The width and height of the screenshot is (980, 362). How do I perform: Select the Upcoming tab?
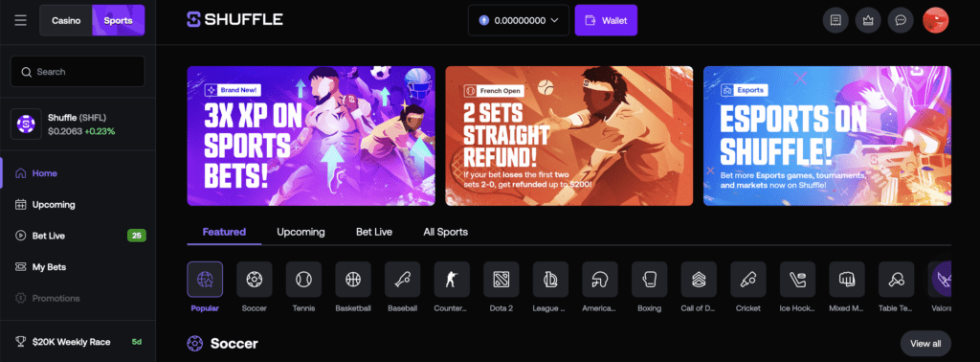tap(301, 232)
